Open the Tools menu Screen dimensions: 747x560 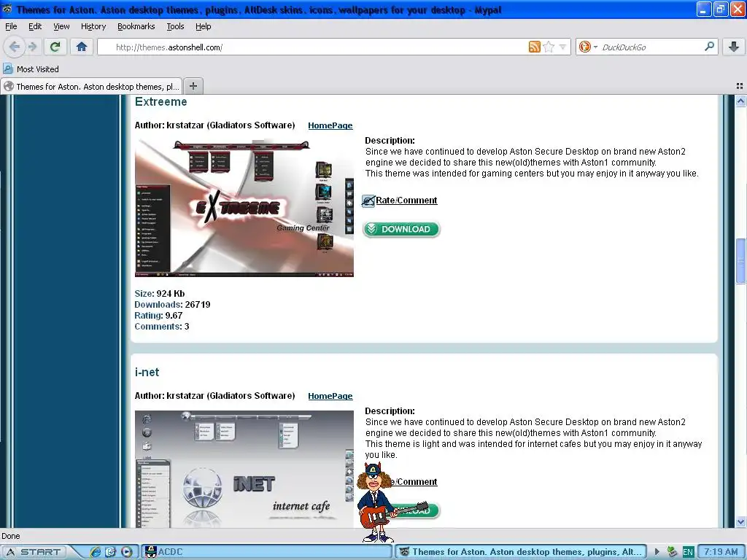pyautogui.click(x=175, y=27)
